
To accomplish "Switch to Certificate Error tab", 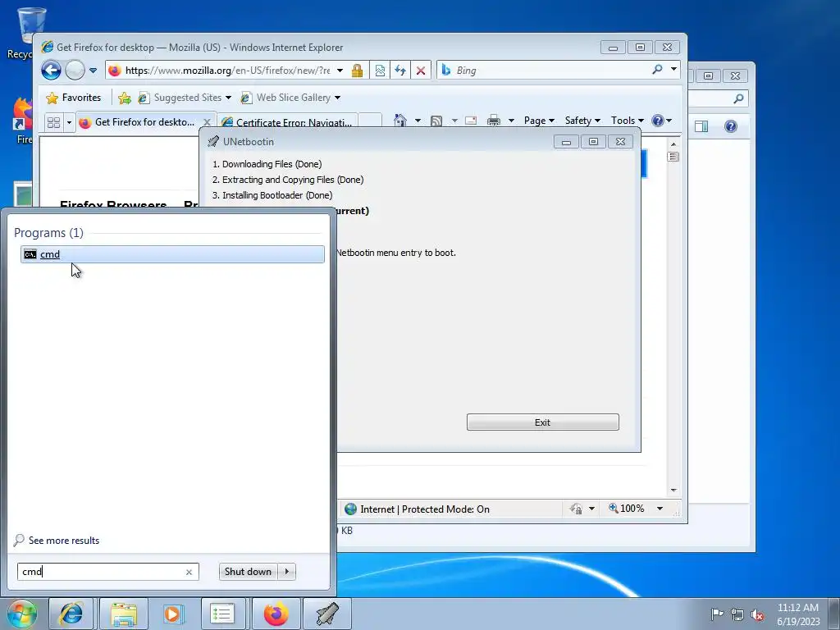I will (x=287, y=122).
